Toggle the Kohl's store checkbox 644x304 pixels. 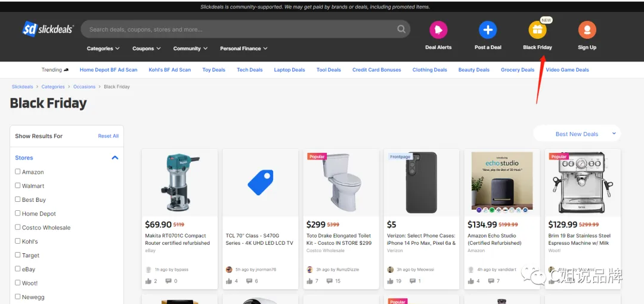pyautogui.click(x=18, y=241)
